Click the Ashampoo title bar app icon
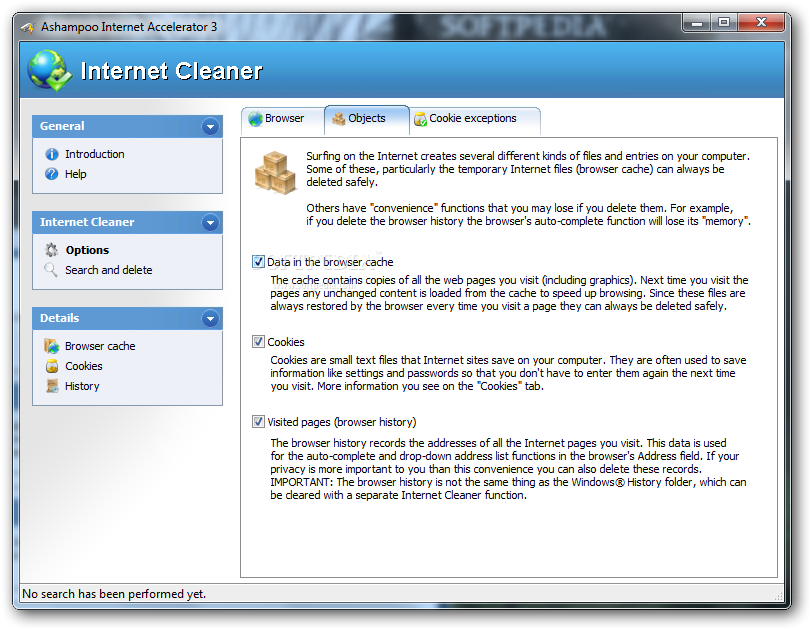This screenshot has height=630, width=812. (27, 27)
